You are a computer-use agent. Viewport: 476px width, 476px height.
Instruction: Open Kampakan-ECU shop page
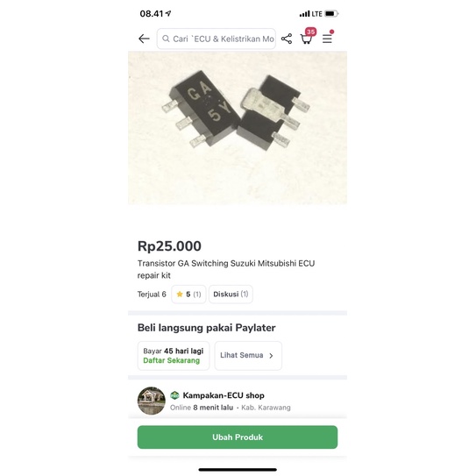click(x=224, y=395)
